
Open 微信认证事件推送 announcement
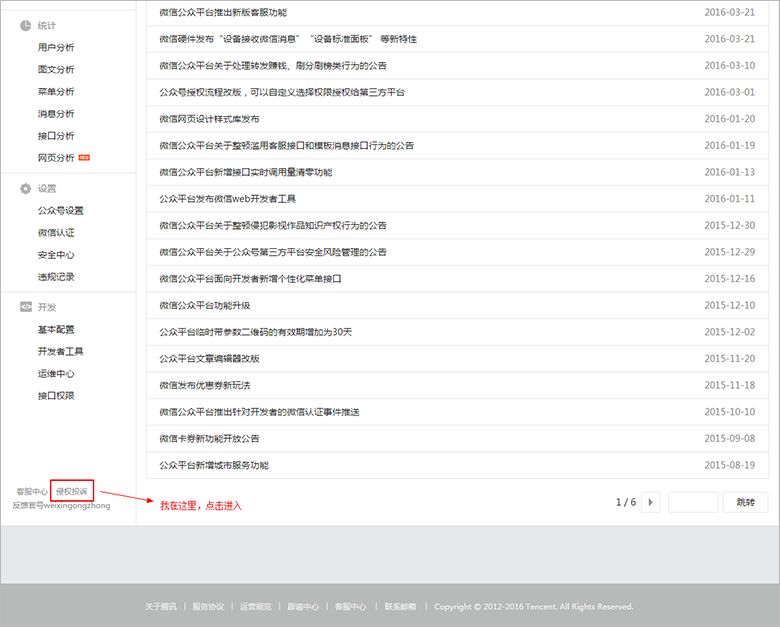(x=259, y=412)
